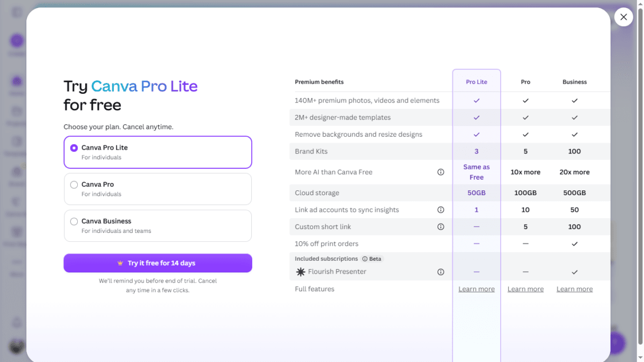Click Remove backgrounds and resize designs text
This screenshot has height=362, width=644.
358,135
